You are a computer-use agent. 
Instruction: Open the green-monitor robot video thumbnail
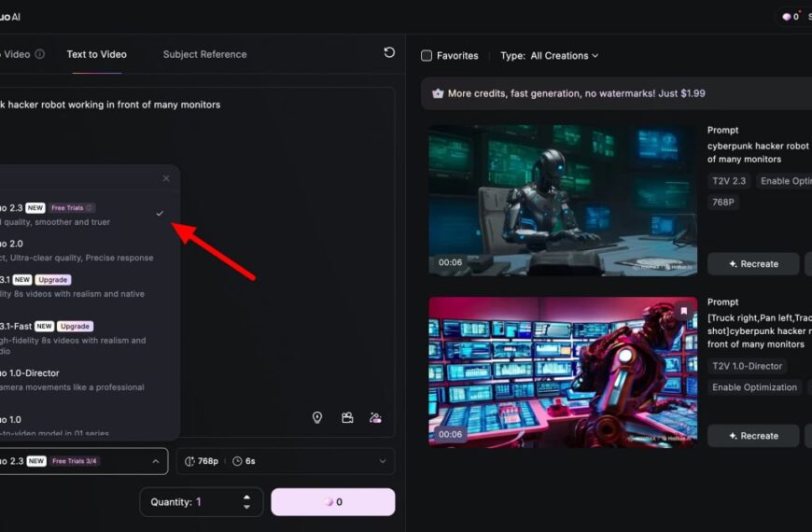560,200
